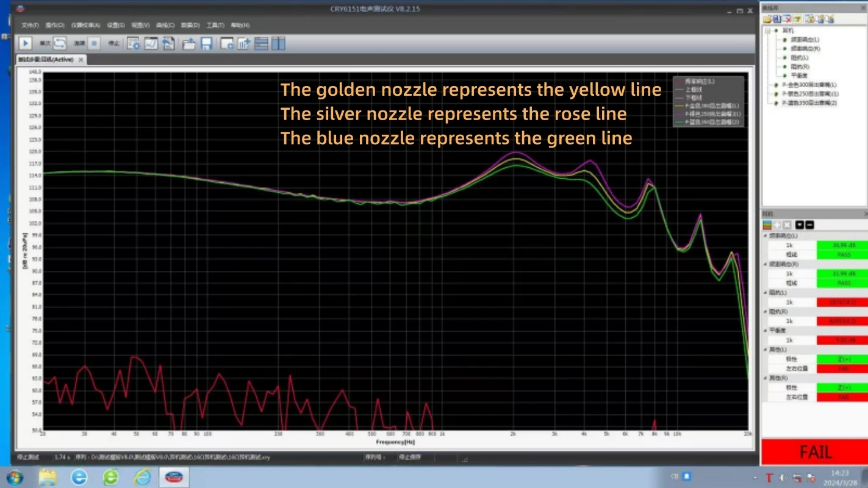Toggle the green dot beside P-银色250 curve
The image size is (868, 488).
[x=775, y=94]
